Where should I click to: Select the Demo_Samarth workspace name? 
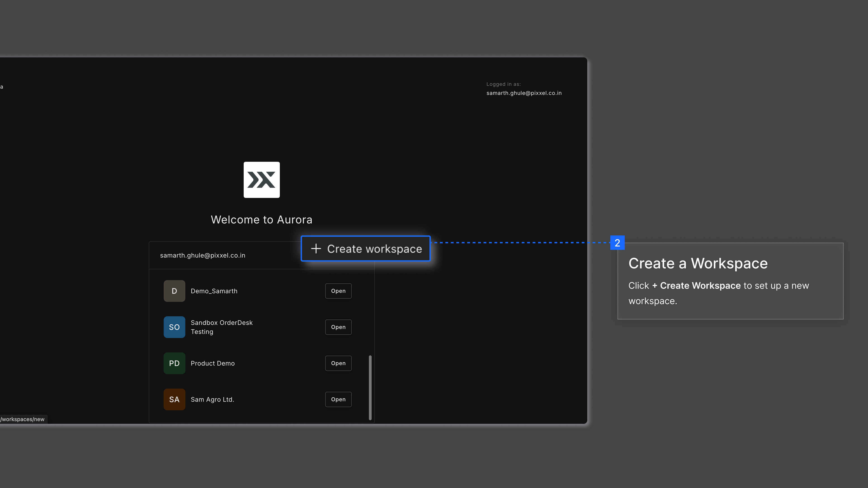click(214, 291)
